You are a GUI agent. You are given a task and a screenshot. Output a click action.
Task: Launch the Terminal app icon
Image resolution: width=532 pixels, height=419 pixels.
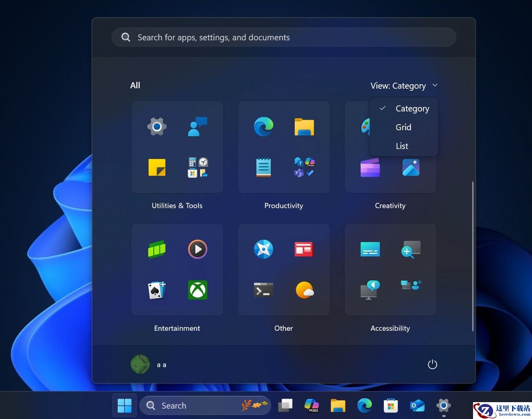pyautogui.click(x=263, y=290)
